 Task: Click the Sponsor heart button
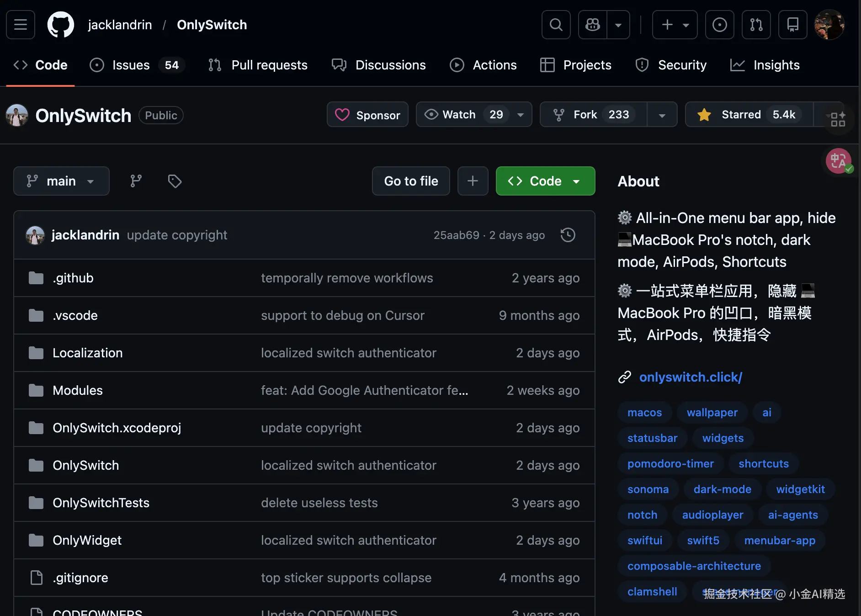point(367,115)
